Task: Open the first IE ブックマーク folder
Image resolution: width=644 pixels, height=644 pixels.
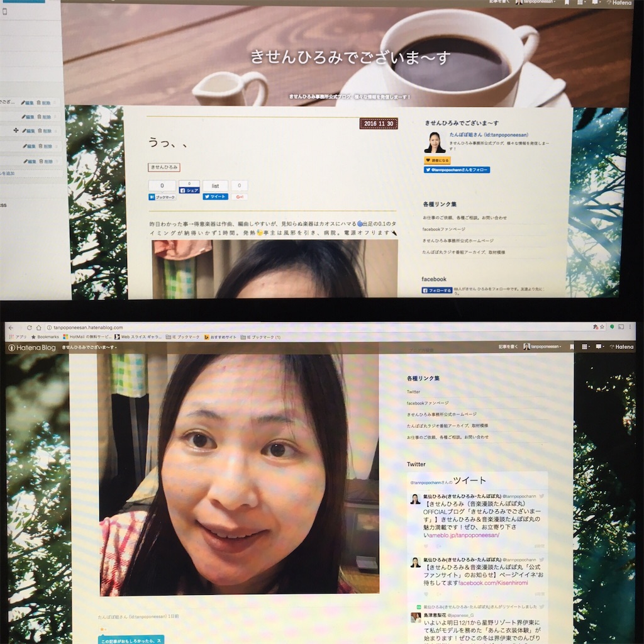Action: (182, 337)
